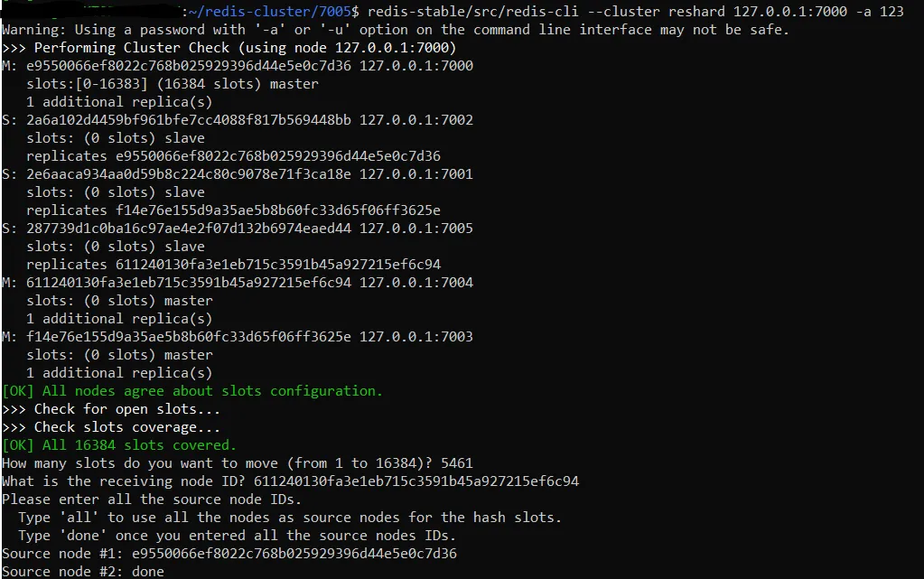Screen dimensions: 924x579
Task: Click the 5461 slots answer
Action: coord(457,463)
